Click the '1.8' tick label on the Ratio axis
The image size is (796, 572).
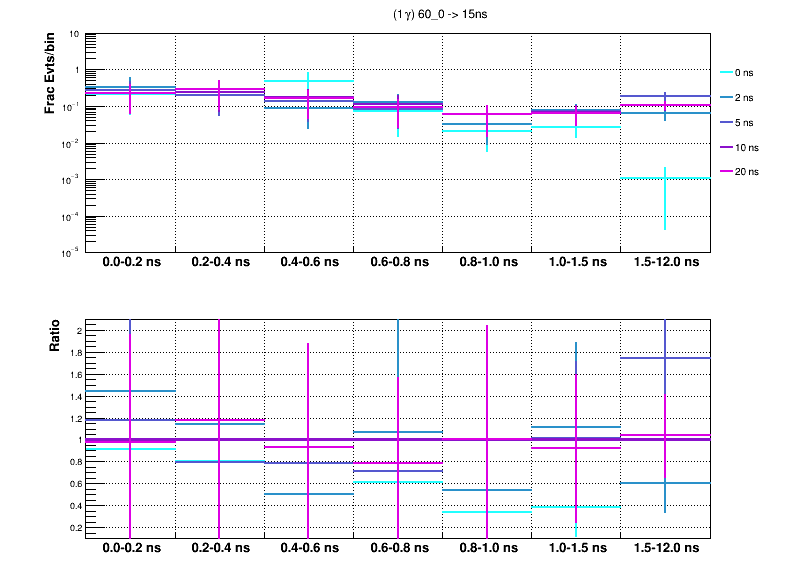[73, 353]
